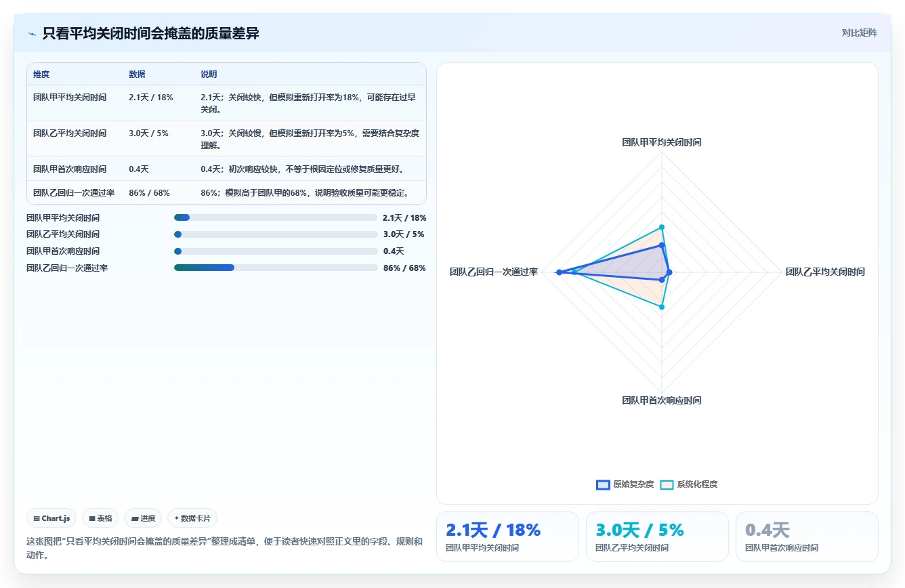Toggle the 系统化程度 legend item
This screenshot has height=588, width=905.
688,484
